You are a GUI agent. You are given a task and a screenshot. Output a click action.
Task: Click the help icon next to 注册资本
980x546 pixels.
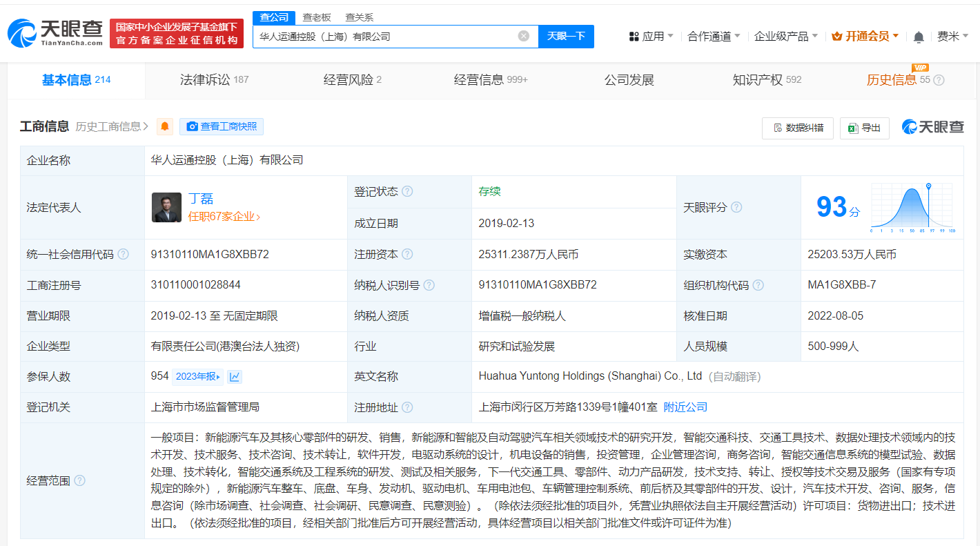coord(407,253)
